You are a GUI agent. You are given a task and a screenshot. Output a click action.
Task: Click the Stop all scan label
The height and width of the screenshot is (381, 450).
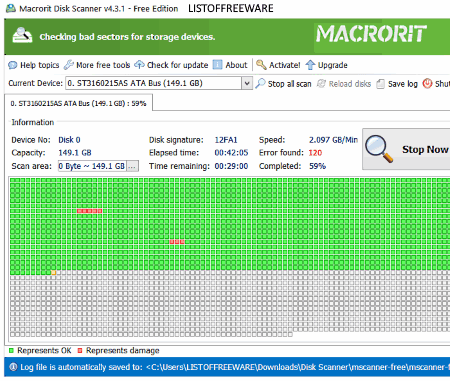coord(289,84)
